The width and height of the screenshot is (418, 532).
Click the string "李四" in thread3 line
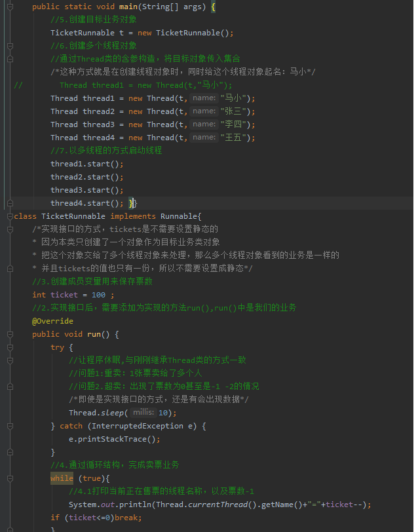click(x=233, y=124)
